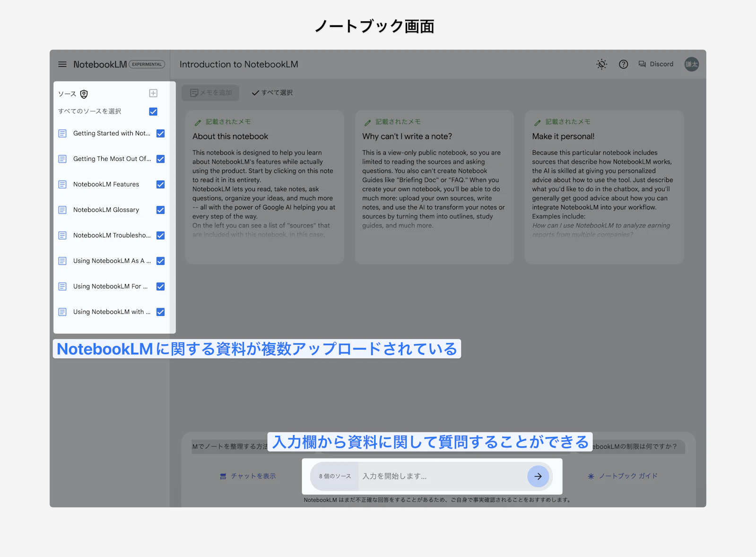Image resolution: width=756 pixels, height=557 pixels.
Task: Click the NotebookLM logo text
Action: pyautogui.click(x=100, y=64)
